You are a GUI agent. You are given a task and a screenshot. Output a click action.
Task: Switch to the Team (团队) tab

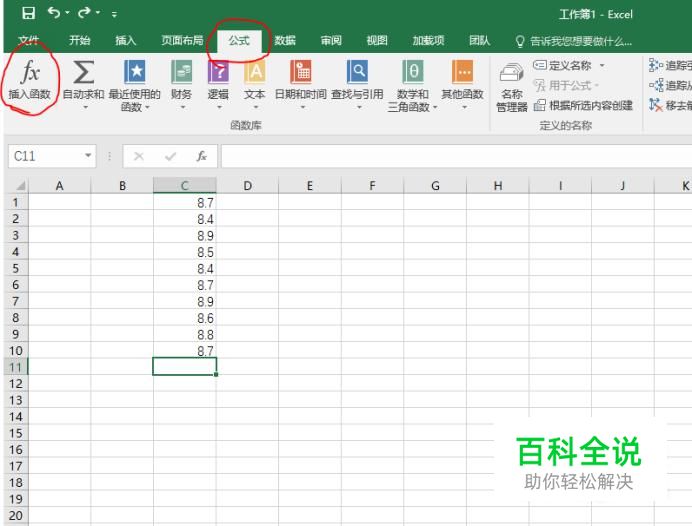pyautogui.click(x=479, y=41)
